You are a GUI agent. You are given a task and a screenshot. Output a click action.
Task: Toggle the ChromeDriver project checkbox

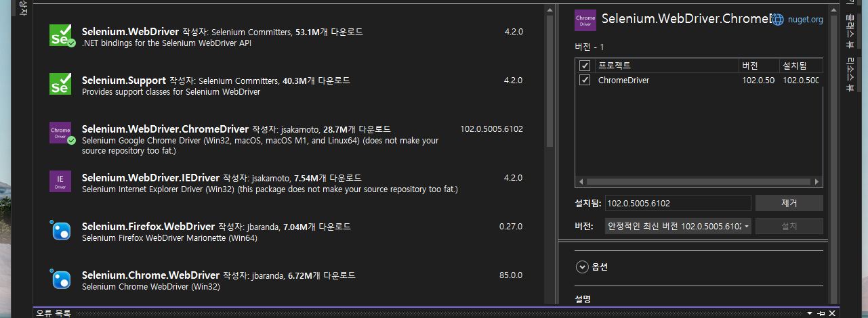coord(585,80)
